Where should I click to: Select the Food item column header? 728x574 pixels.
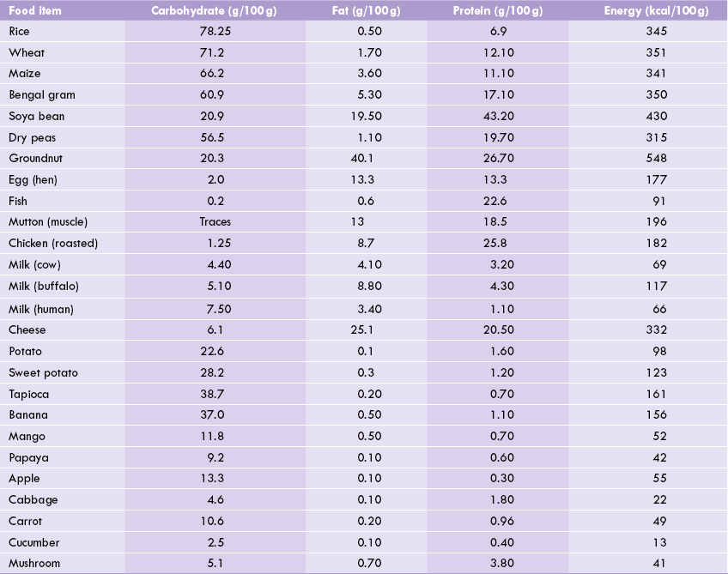click(35, 10)
